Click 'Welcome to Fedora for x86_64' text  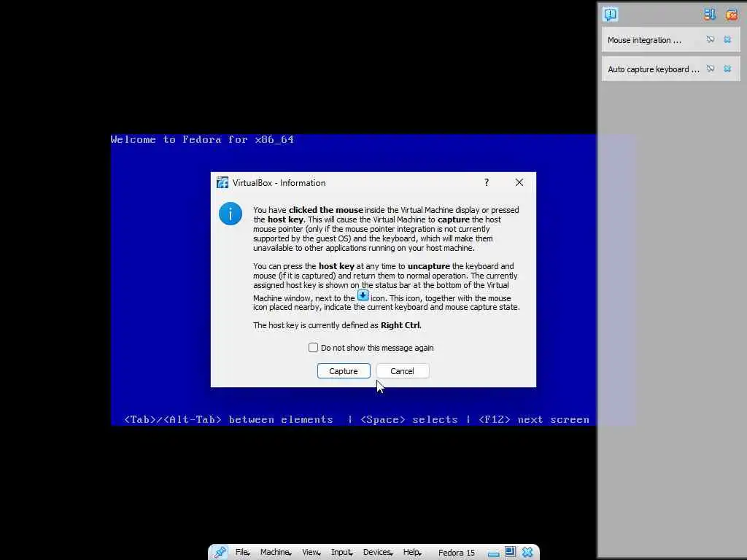click(x=202, y=139)
